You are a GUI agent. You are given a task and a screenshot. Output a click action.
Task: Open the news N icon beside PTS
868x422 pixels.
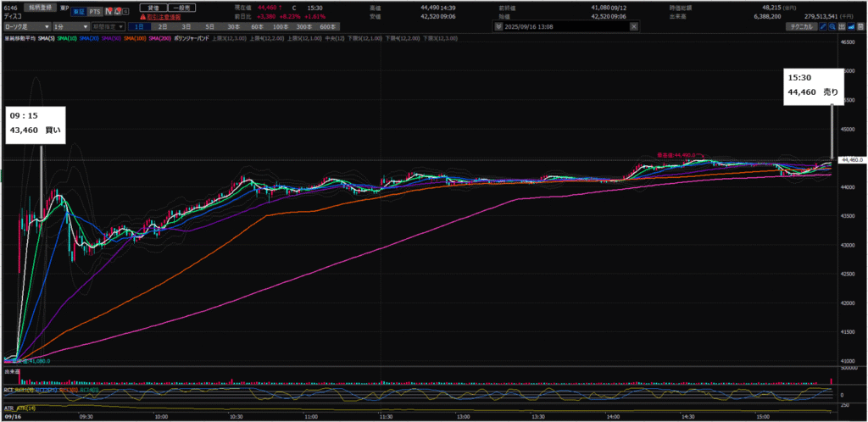(108, 11)
